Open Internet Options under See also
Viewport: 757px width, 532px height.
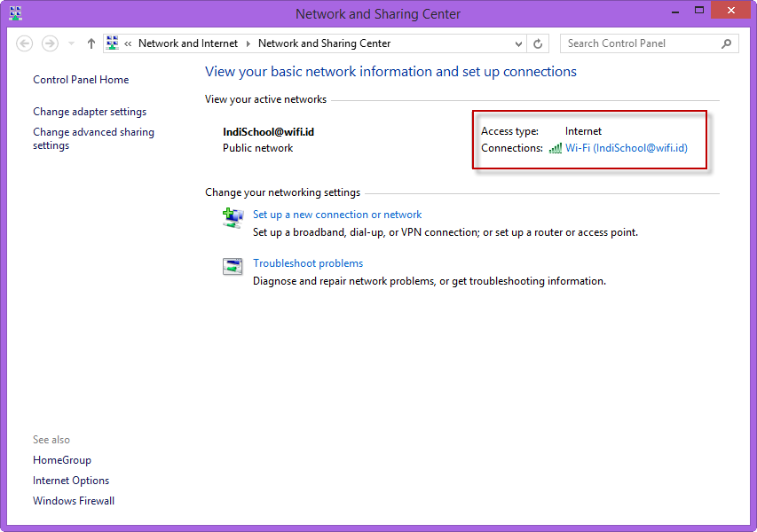(x=71, y=481)
